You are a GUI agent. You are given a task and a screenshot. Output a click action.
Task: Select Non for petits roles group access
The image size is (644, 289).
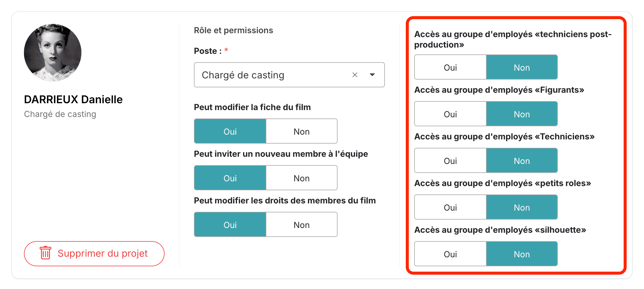coord(522,207)
